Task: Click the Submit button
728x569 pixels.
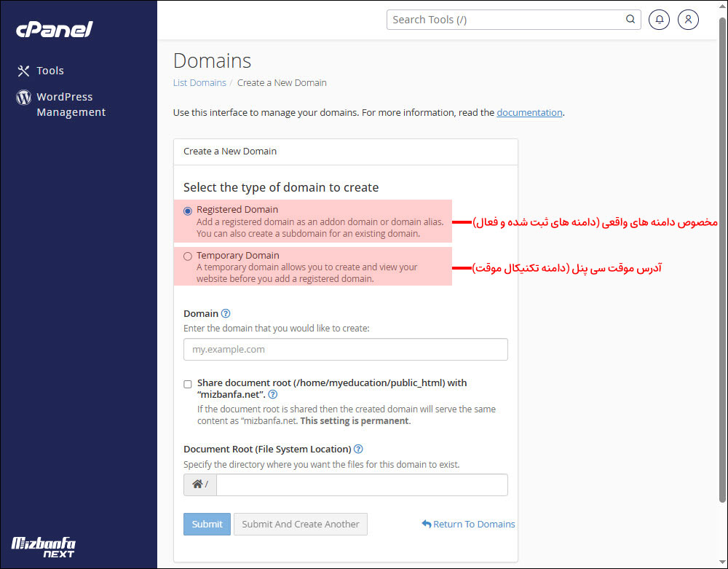Action: click(x=207, y=524)
